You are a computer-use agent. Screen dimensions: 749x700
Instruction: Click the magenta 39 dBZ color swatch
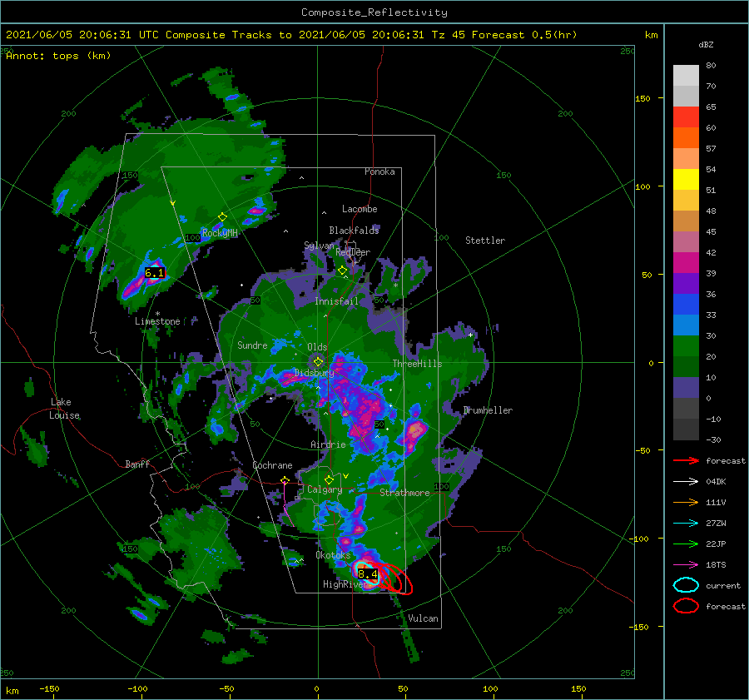(686, 262)
